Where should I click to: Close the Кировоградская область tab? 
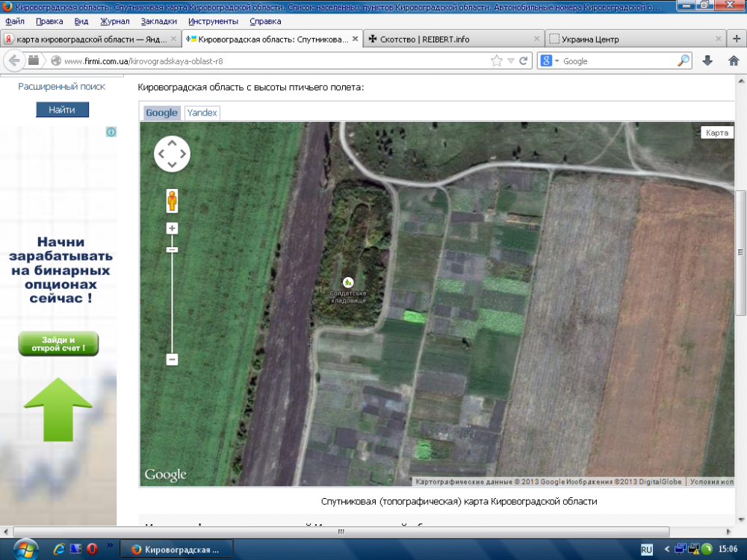(355, 39)
